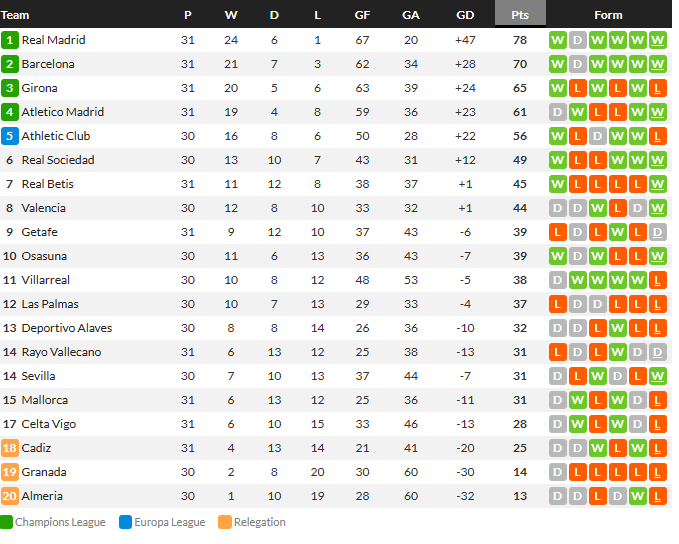Open the Real Sociedad team link
Image resolution: width=679 pixels, height=544 pixels.
pos(58,160)
